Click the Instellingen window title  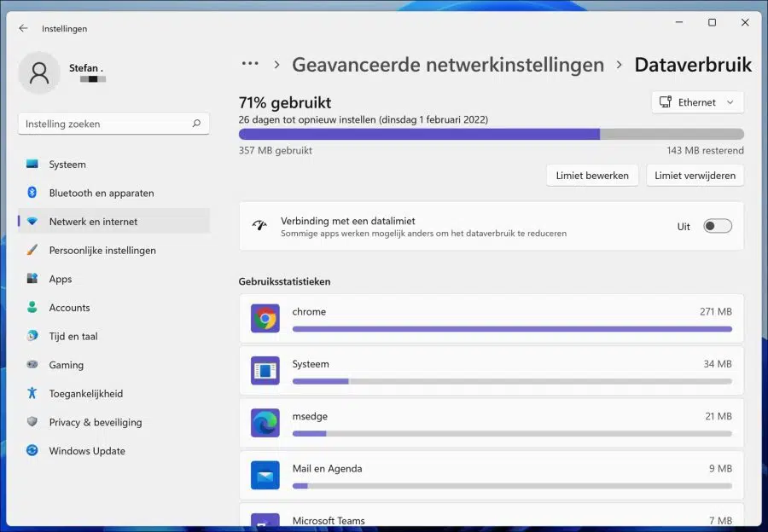click(64, 28)
